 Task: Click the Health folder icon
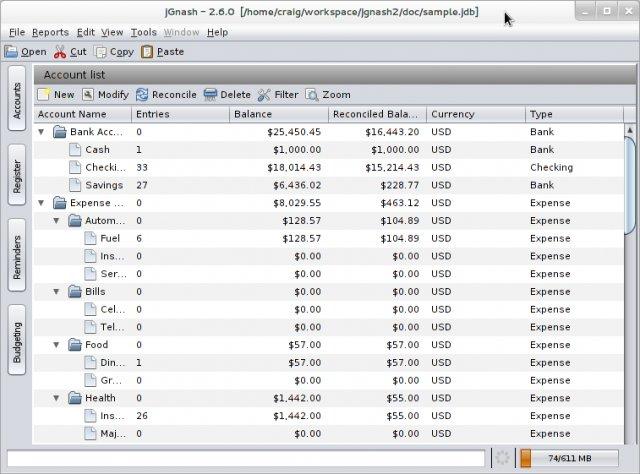(x=75, y=398)
